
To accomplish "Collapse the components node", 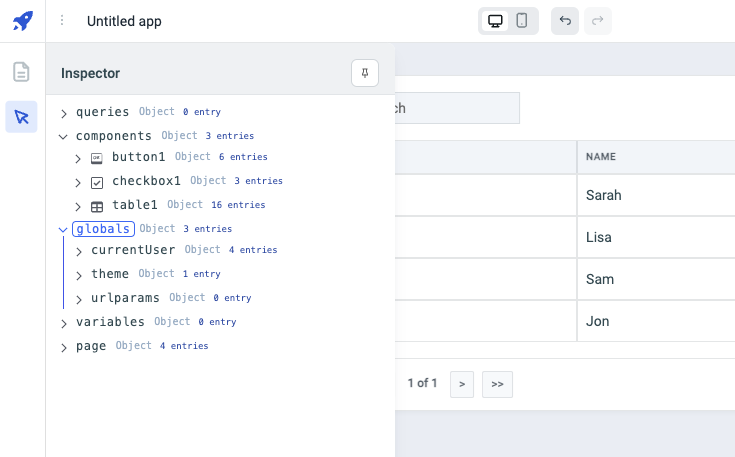I will pos(64,136).
